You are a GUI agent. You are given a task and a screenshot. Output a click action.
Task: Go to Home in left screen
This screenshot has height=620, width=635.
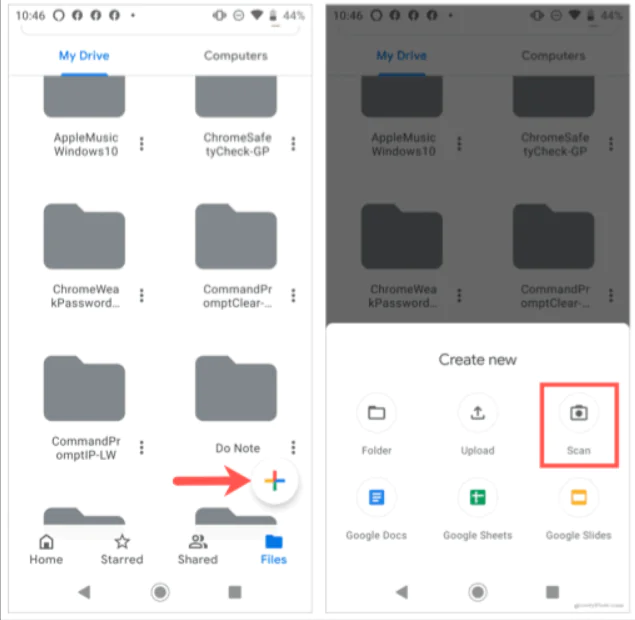click(46, 550)
